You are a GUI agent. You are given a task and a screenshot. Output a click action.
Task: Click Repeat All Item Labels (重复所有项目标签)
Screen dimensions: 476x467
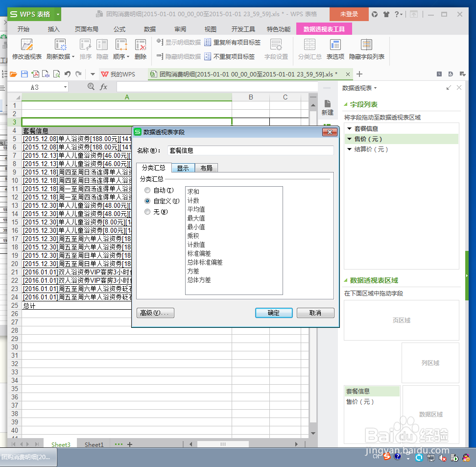pyautogui.click(x=233, y=42)
